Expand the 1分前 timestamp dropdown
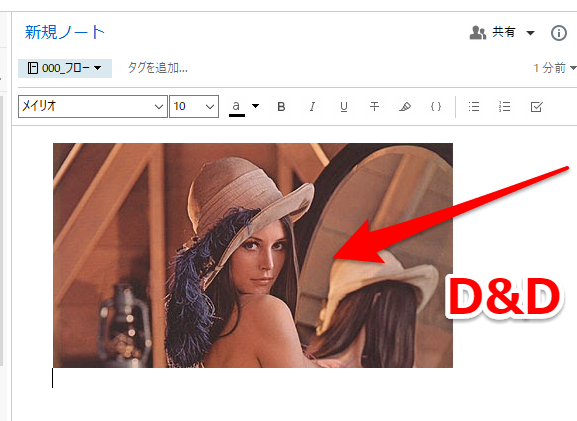Viewport: 577px width, 421px height. click(573, 68)
